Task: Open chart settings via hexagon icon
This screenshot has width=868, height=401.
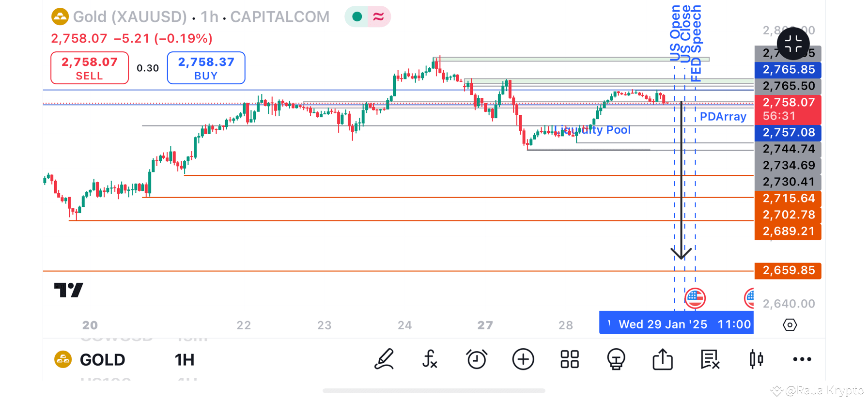Action: coord(790,325)
